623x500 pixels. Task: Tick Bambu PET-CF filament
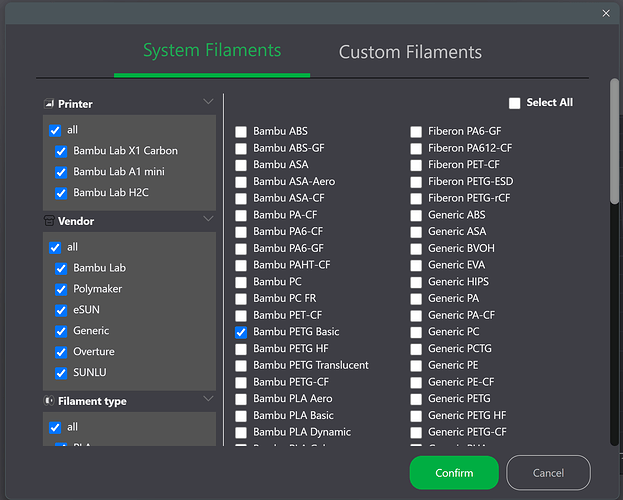[241, 316]
